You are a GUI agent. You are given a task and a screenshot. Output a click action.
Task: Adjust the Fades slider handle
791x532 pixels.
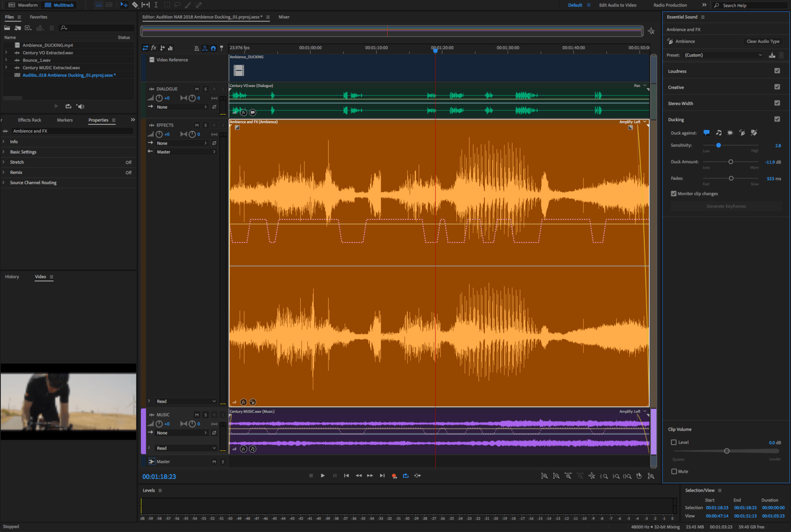[x=731, y=178]
